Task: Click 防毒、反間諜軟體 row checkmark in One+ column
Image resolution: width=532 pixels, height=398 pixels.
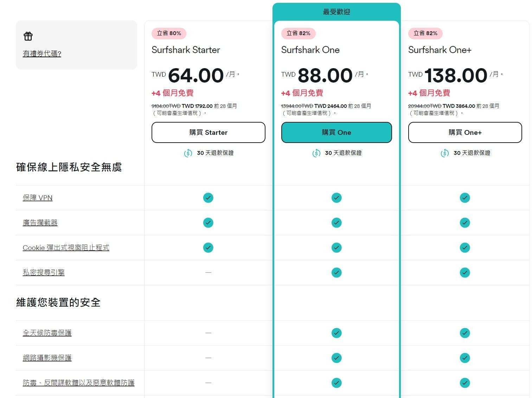Action: click(465, 383)
